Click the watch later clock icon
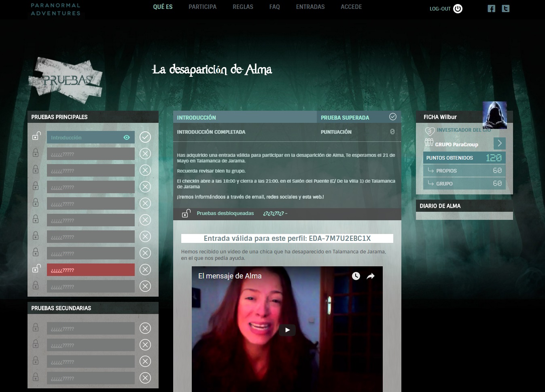Viewport: 545px width, 392px height. (356, 276)
